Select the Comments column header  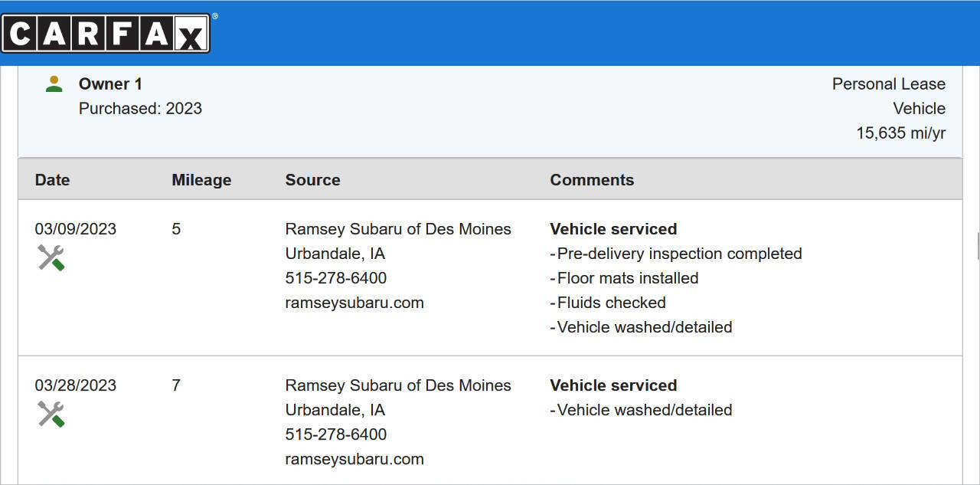(592, 180)
